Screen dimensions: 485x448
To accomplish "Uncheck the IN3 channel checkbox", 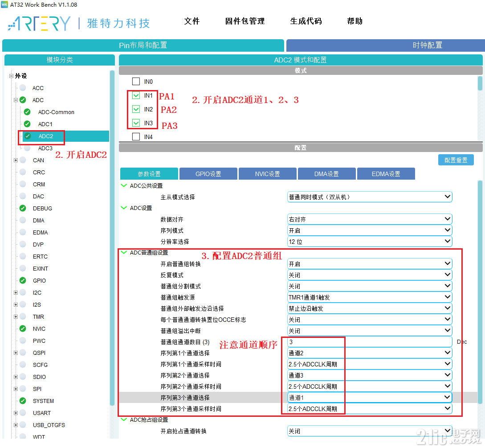I will pyautogui.click(x=136, y=123).
